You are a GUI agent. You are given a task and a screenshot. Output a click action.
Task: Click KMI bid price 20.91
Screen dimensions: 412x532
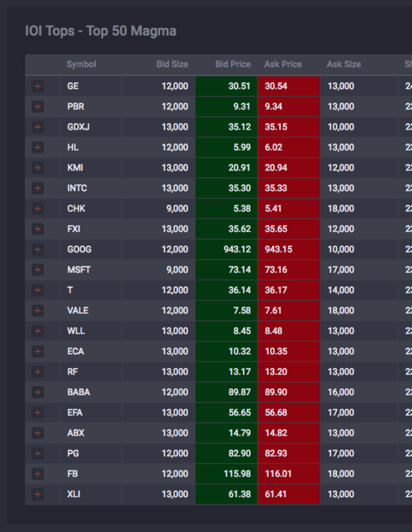(x=226, y=168)
